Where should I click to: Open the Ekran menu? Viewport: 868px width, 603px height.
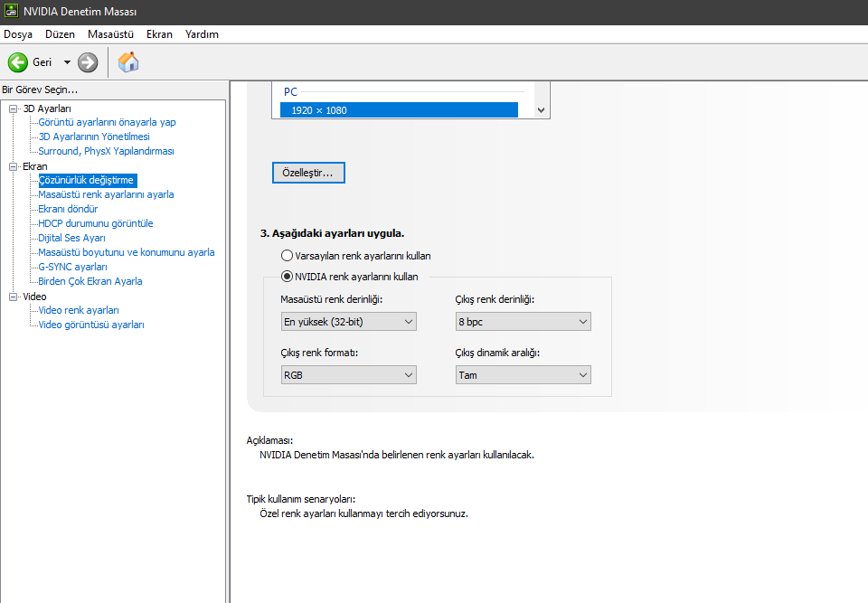(x=159, y=34)
